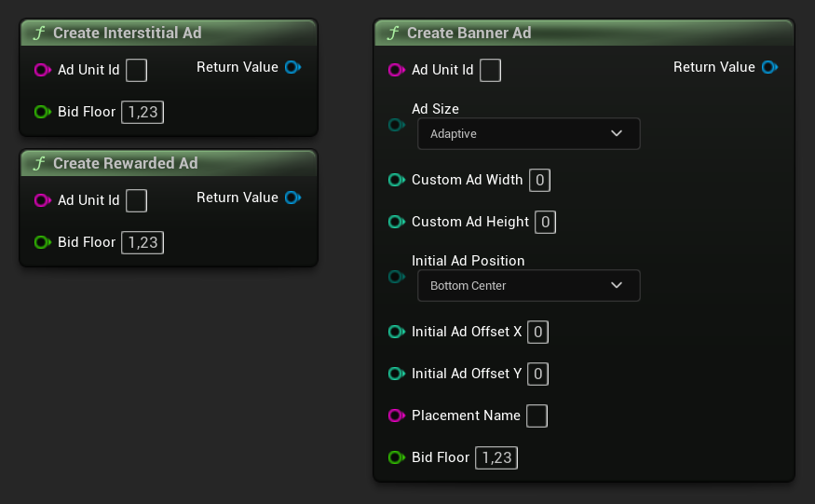Select the Create Banner Ad node title
The width and height of the screenshot is (815, 504).
pyautogui.click(x=469, y=33)
